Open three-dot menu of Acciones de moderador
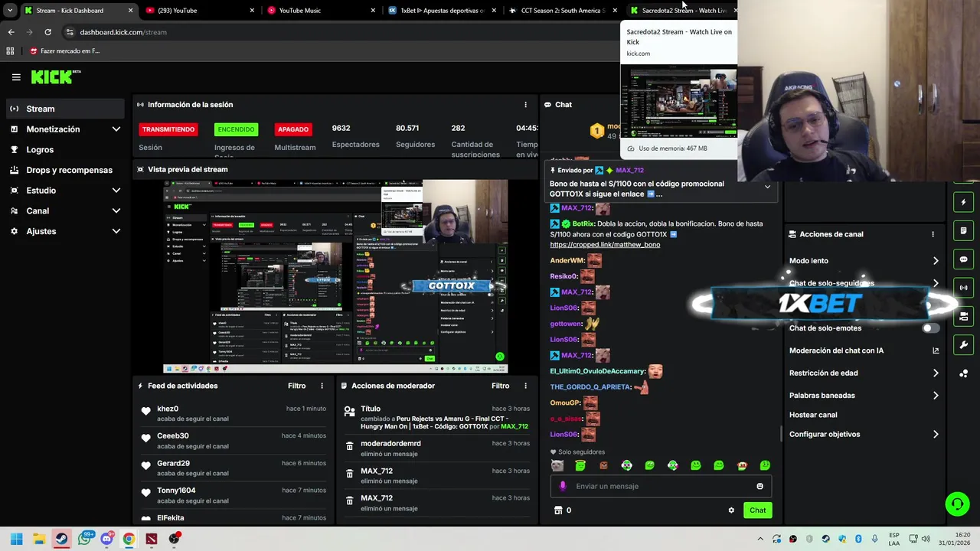 tap(525, 386)
